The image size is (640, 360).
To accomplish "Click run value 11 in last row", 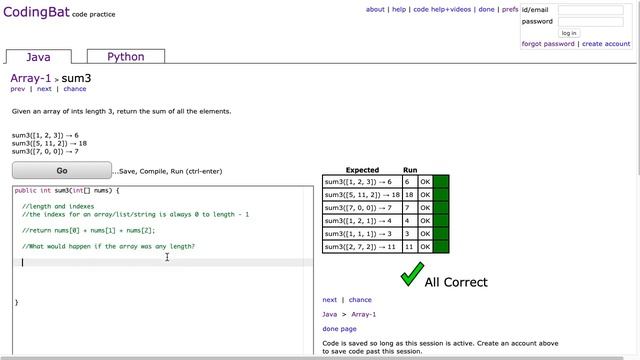I will (x=409, y=247).
